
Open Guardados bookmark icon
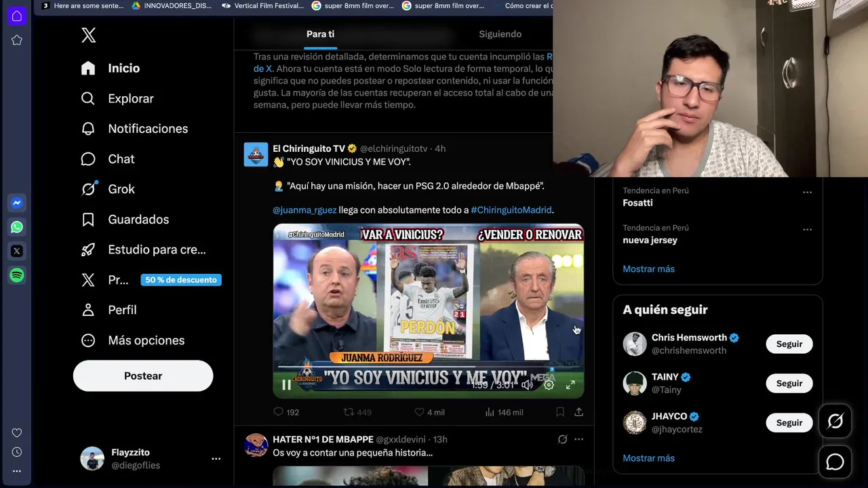(88, 219)
